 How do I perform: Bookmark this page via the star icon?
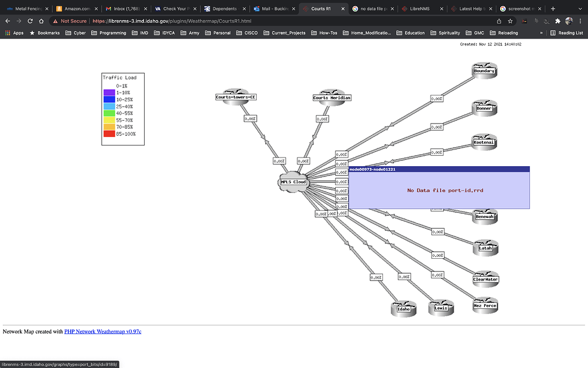510,20
